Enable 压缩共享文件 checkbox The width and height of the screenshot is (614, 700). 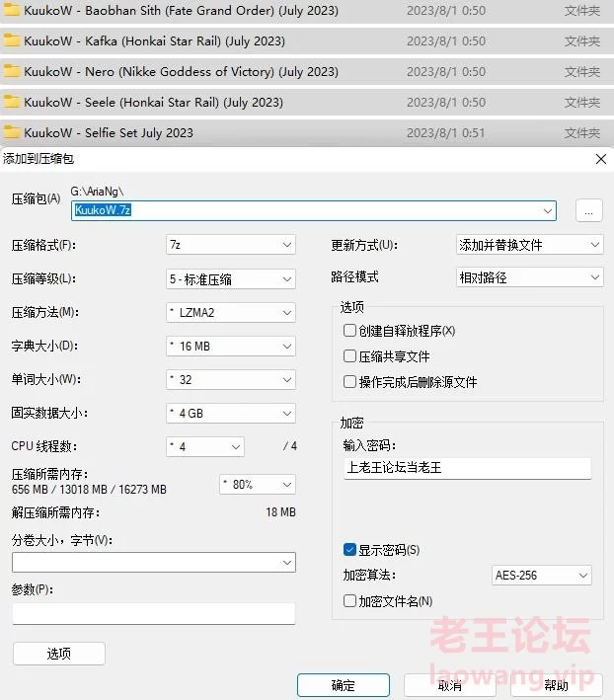349,356
